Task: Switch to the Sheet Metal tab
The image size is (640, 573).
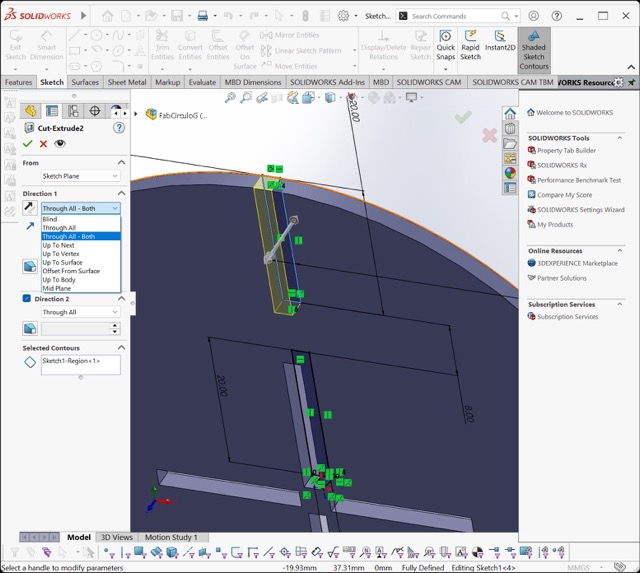Action: [126, 82]
